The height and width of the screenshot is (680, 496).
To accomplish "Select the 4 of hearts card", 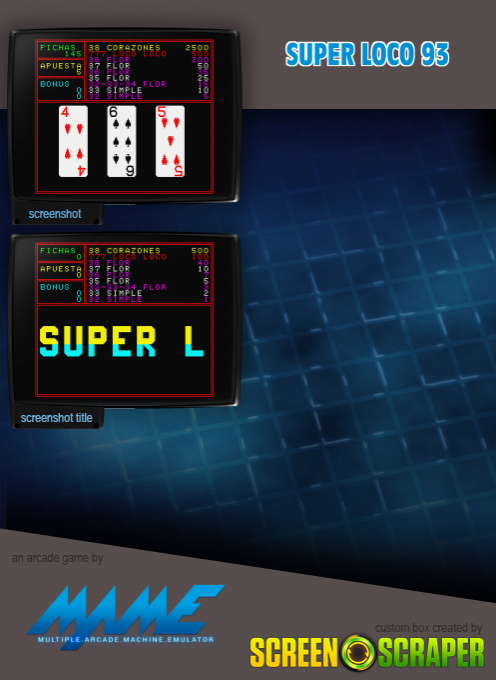I will 73,141.
